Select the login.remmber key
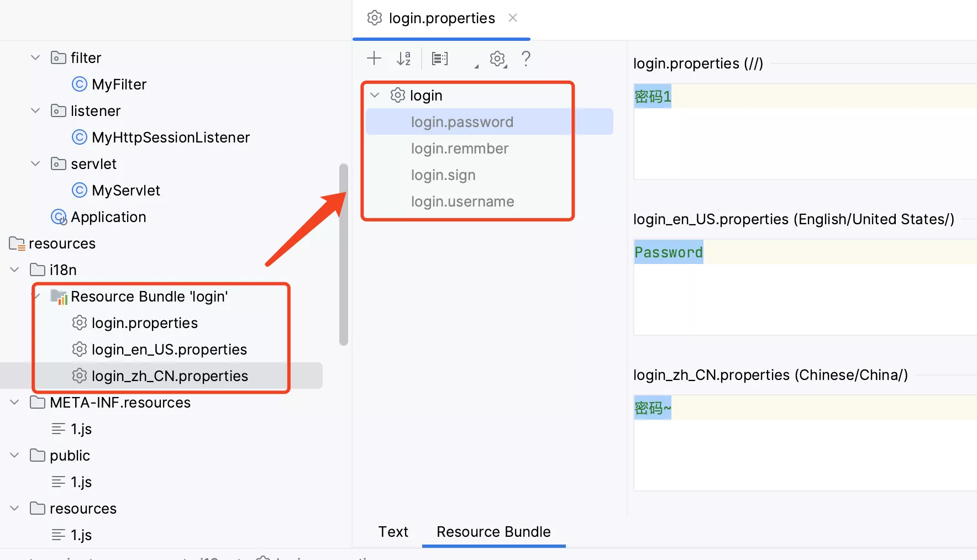 [460, 149]
